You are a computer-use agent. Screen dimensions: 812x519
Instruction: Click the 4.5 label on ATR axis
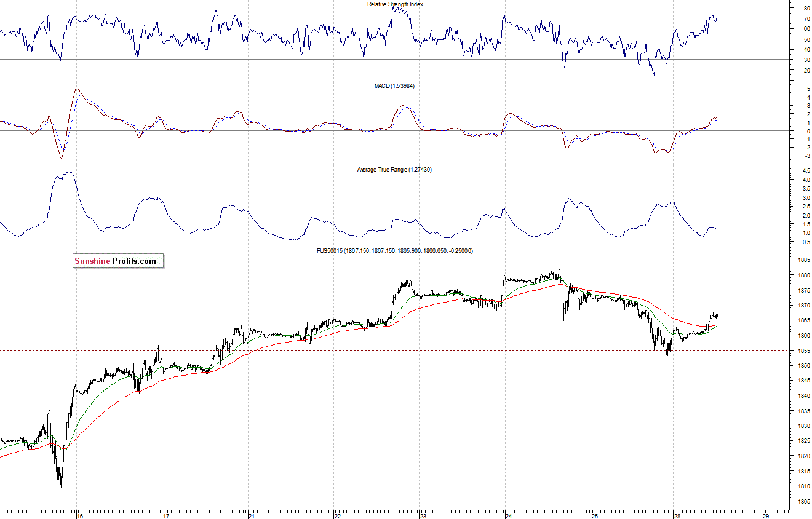pos(805,171)
